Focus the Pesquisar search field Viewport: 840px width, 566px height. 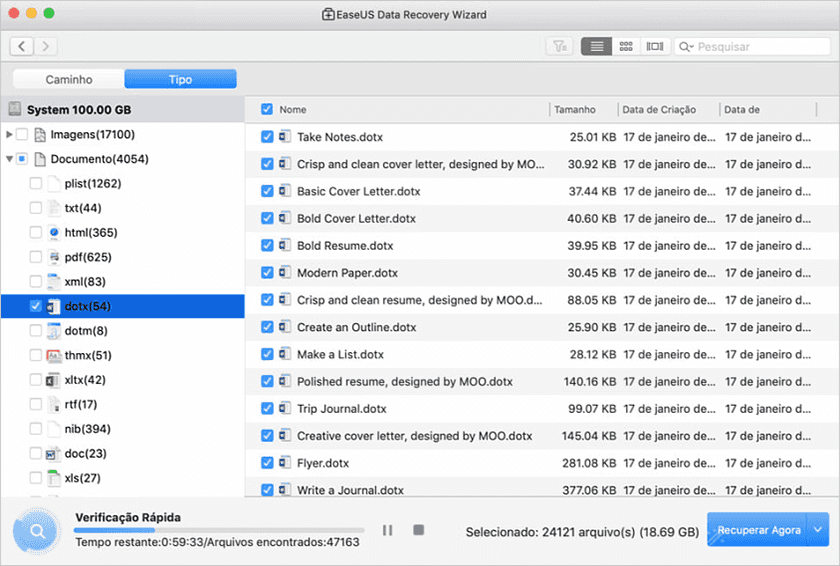pyautogui.click(x=752, y=47)
